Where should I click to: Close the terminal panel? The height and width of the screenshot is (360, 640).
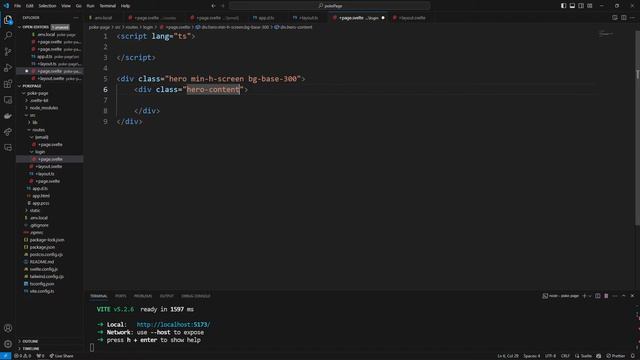pyautogui.click(x=632, y=296)
